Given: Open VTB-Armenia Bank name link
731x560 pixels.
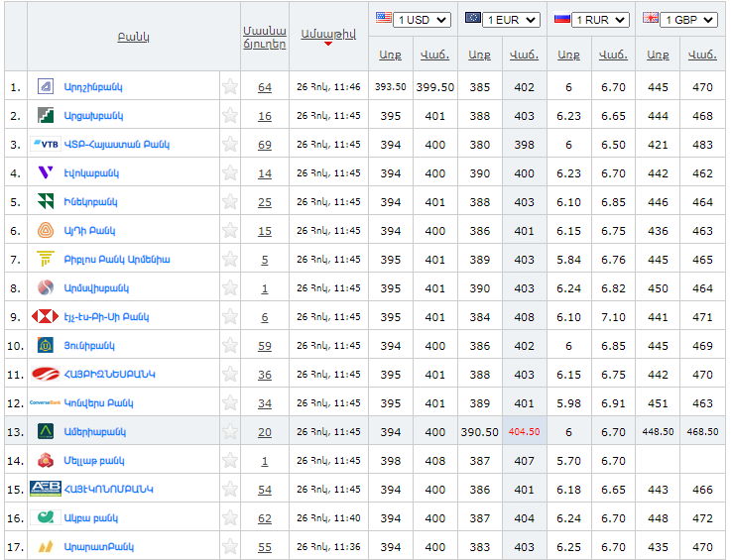Looking at the screenshot, I should [117, 145].
